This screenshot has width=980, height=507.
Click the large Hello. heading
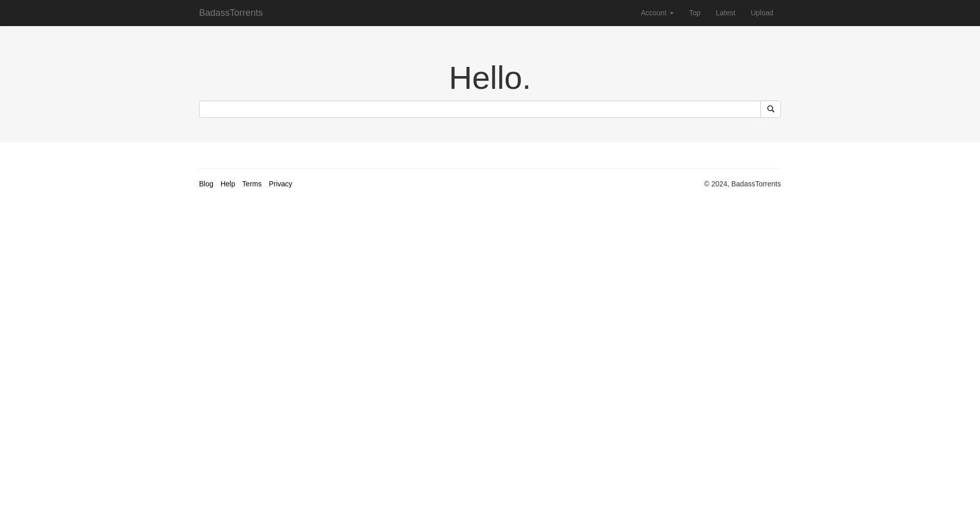[489, 78]
